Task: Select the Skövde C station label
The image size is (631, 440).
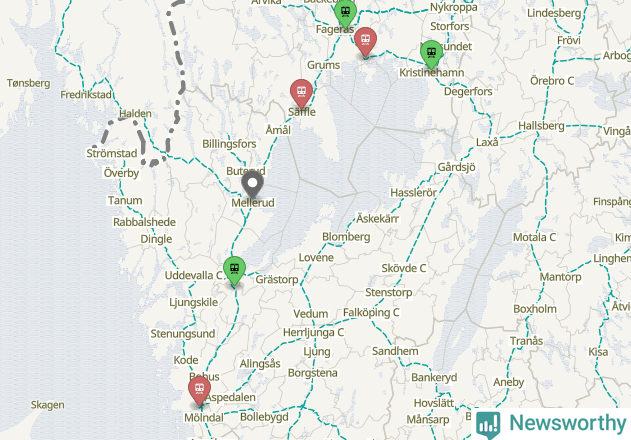Action: (404, 268)
